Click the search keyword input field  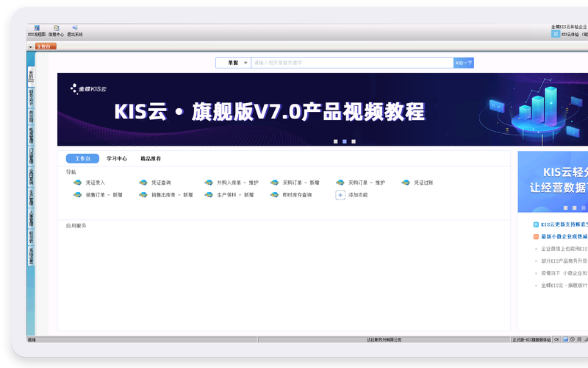351,63
